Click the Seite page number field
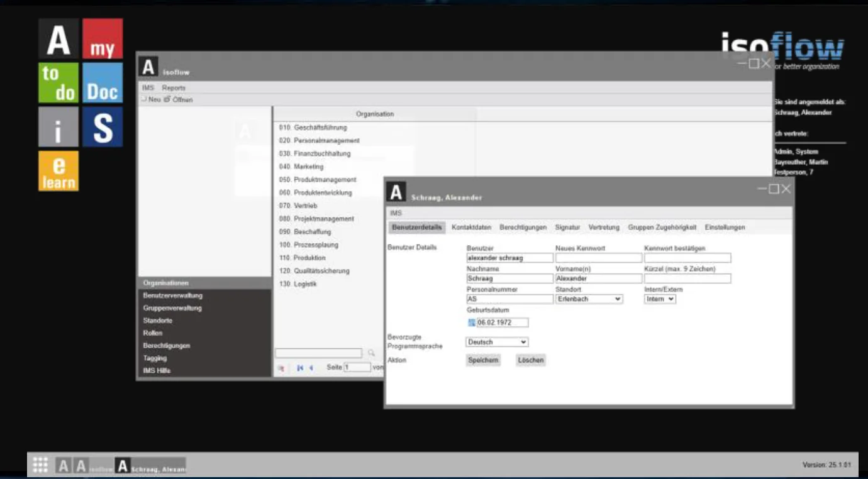868x479 pixels. (357, 367)
